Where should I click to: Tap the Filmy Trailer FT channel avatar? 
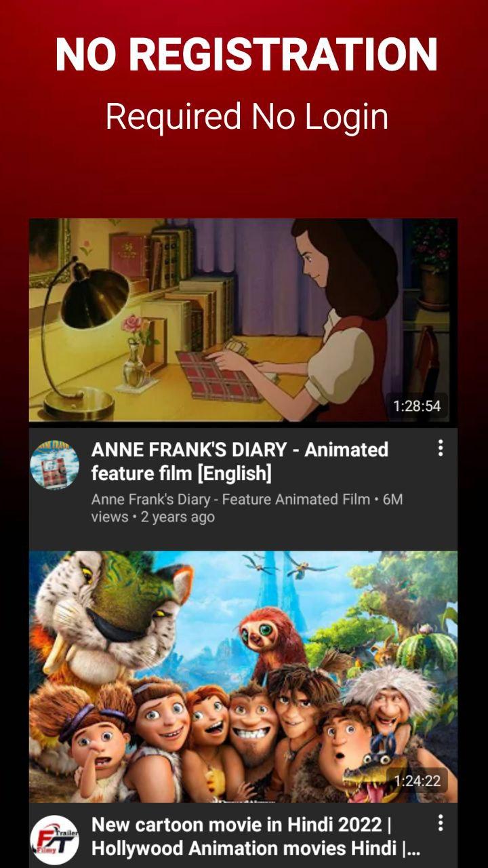(x=55, y=840)
